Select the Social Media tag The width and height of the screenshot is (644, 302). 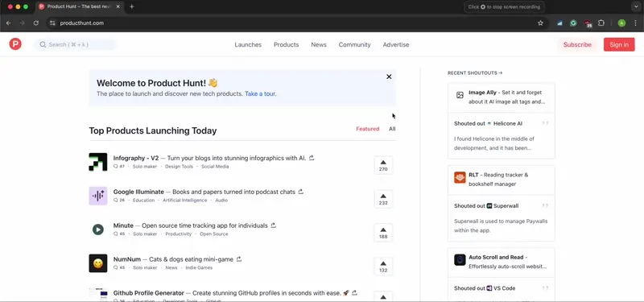[215, 167]
